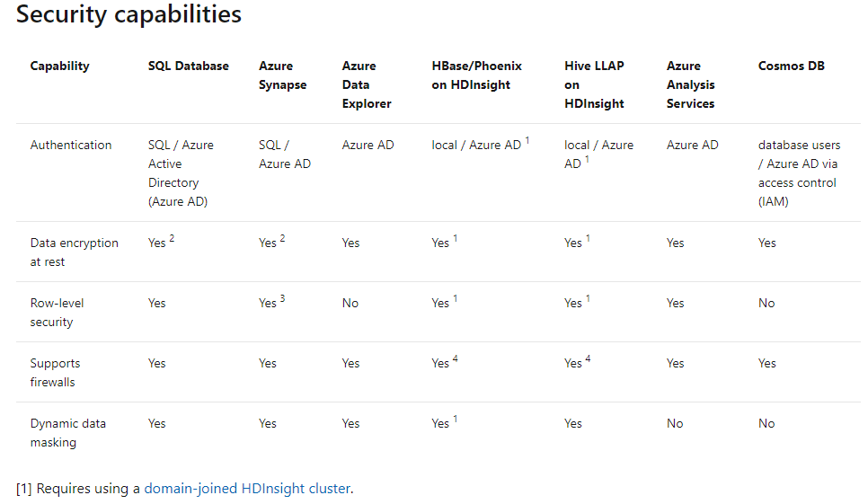This screenshot has width=868, height=504.
Task: Click the Row-level security row label
Action: coord(58,313)
